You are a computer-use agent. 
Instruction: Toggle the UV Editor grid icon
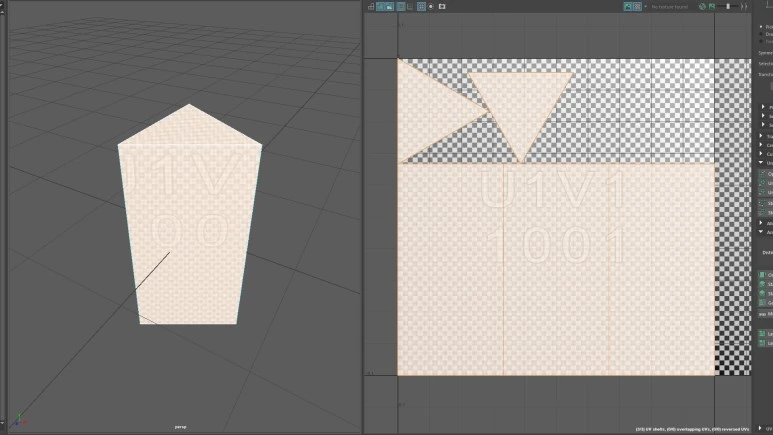[421, 6]
